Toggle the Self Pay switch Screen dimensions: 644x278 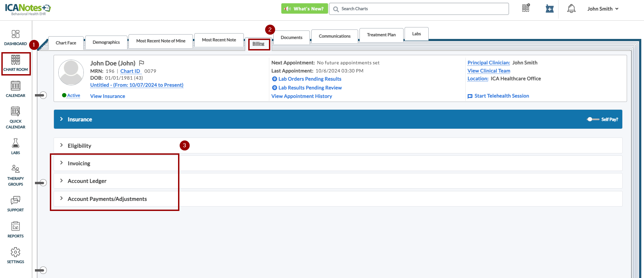pos(592,119)
